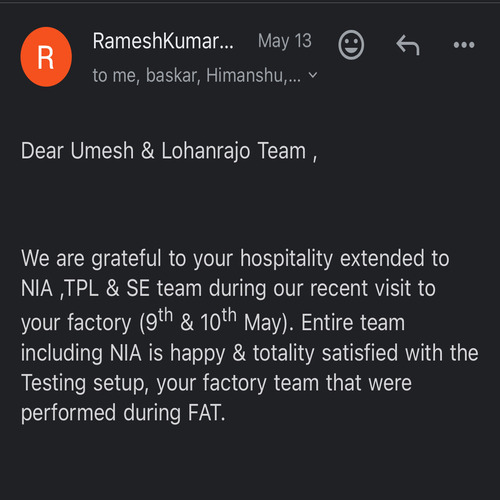The height and width of the screenshot is (500, 500).
Task: Reply using the curved arrow icon
Action: pos(408,45)
